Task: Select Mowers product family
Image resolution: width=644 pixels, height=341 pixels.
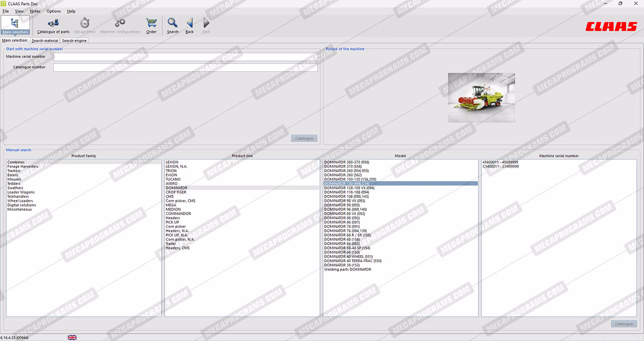Action: click(84, 179)
